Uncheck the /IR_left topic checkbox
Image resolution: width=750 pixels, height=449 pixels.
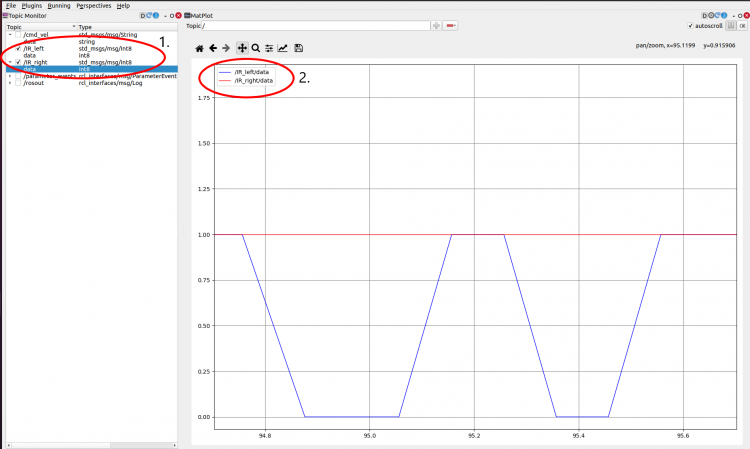tap(18, 48)
